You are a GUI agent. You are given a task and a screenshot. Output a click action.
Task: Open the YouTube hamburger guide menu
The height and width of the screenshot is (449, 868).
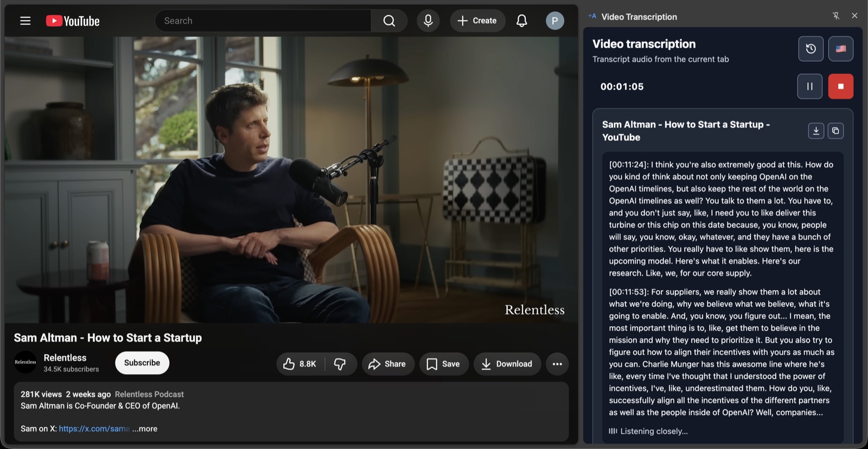[x=25, y=21]
